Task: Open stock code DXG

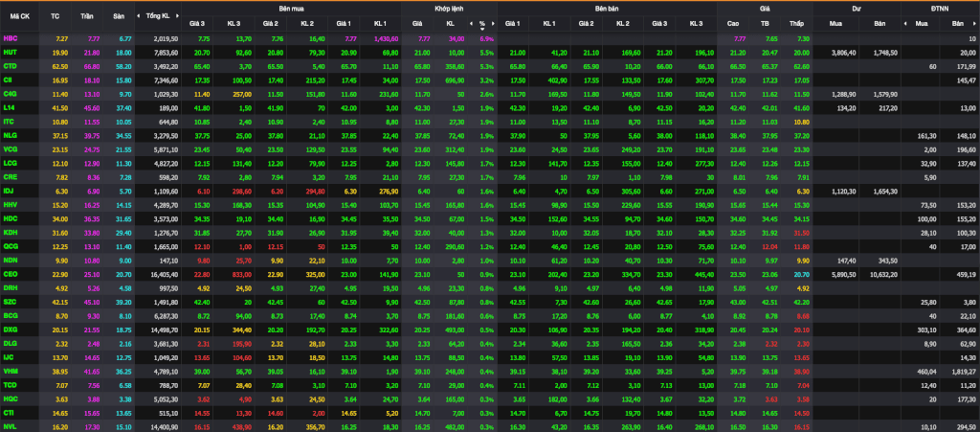Action: (10, 329)
